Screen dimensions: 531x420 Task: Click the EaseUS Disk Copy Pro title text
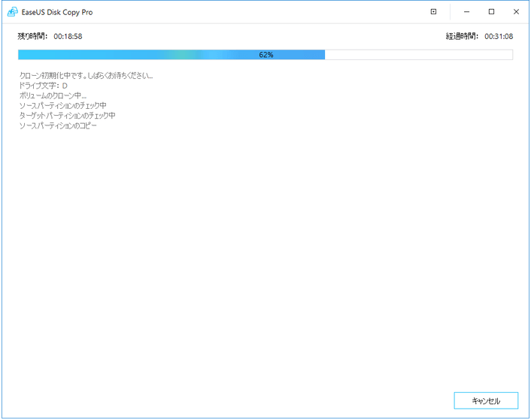tap(58, 12)
